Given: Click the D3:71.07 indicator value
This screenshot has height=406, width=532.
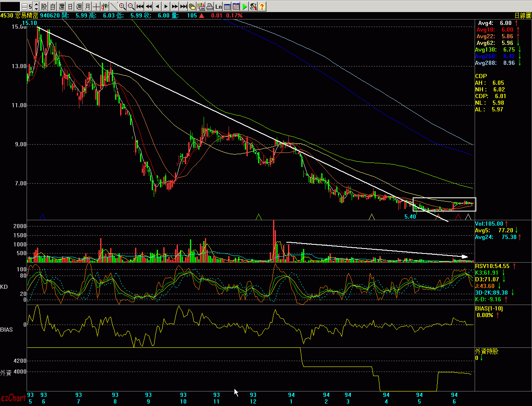Looking at the screenshot, I should click(x=487, y=279).
